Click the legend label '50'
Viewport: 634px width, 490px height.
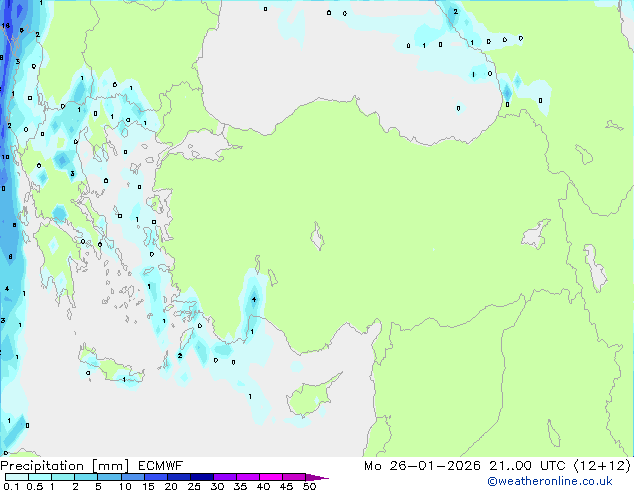[309, 486]
